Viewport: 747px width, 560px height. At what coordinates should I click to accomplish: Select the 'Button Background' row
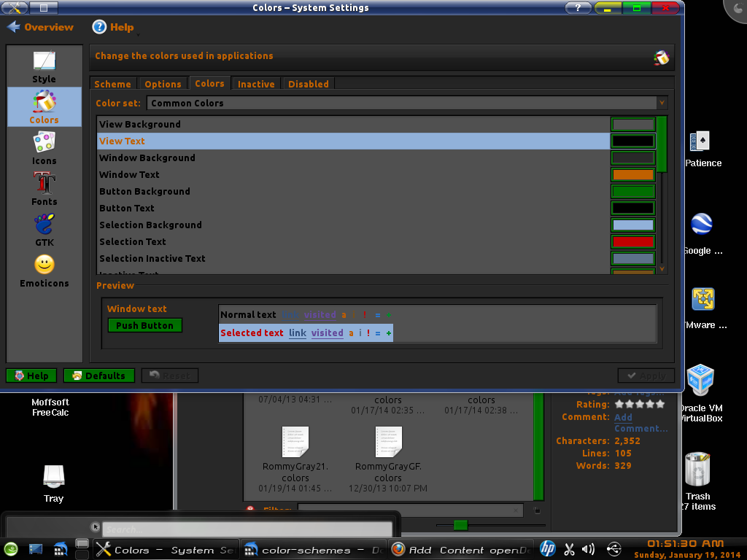click(x=353, y=192)
